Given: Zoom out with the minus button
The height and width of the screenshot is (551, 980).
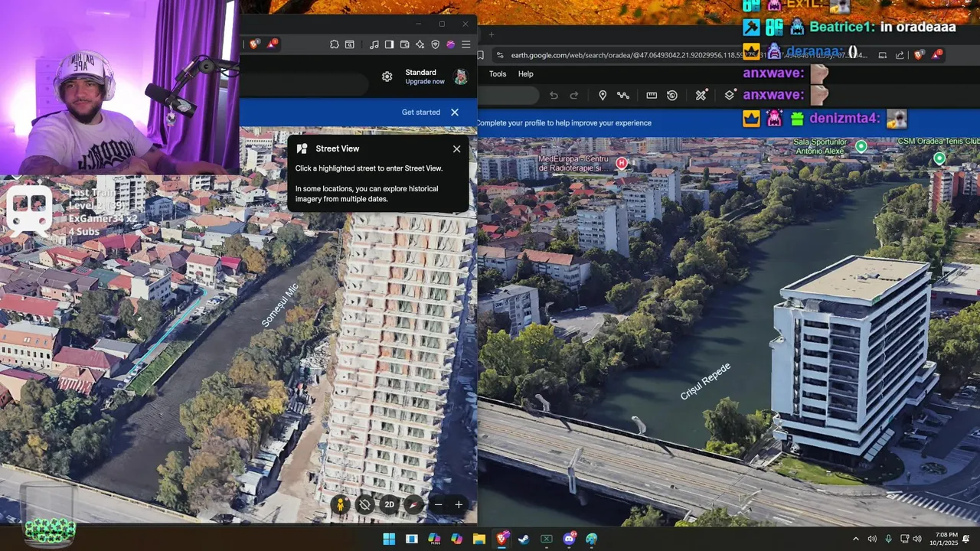Looking at the screenshot, I should (x=439, y=504).
